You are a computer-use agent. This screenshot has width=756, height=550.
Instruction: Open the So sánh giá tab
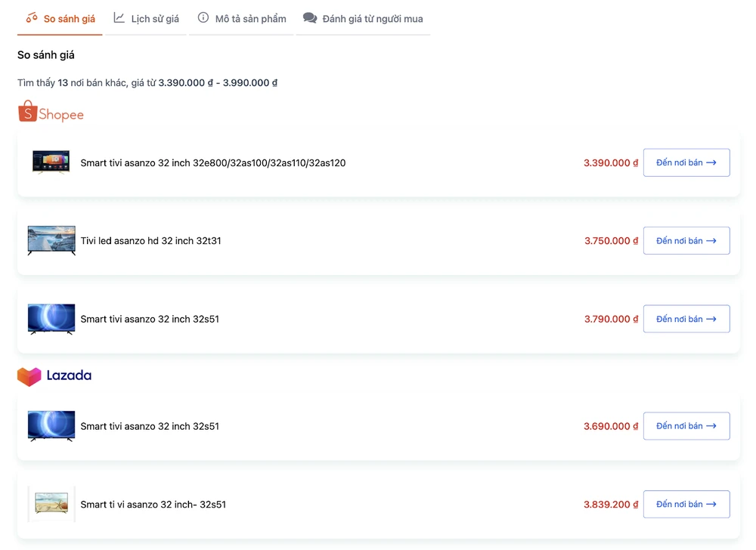point(69,19)
